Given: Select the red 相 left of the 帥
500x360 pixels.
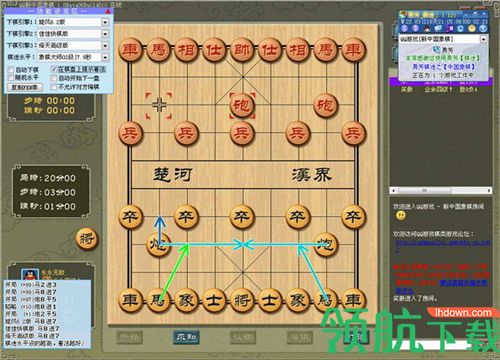Looking at the screenshot, I should click(x=186, y=50).
